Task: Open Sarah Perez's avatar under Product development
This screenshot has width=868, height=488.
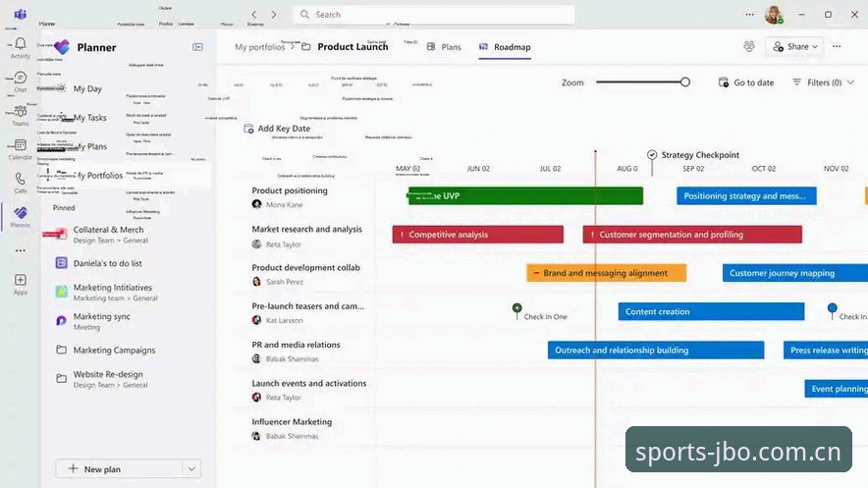Action: click(x=257, y=282)
